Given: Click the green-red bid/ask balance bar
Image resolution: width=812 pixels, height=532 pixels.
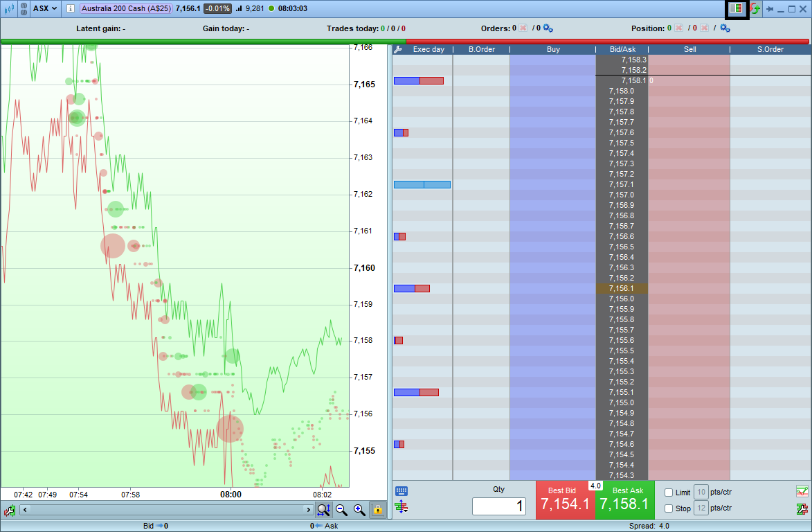Looking at the screenshot, I should pyautogui.click(x=405, y=42).
